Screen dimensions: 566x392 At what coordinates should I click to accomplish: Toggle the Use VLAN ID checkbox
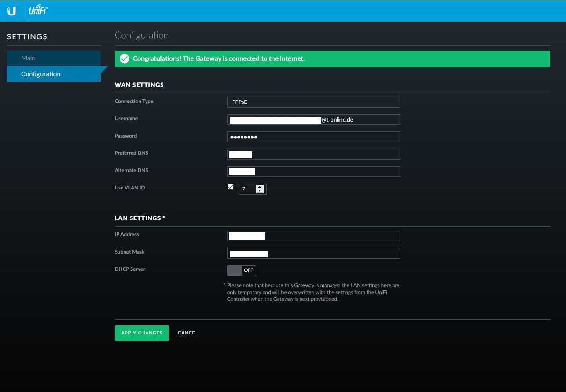(x=230, y=187)
